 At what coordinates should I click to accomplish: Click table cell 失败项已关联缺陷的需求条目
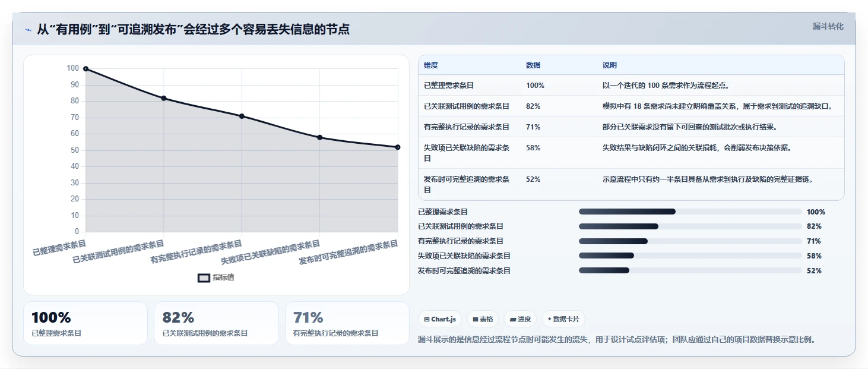tap(467, 153)
